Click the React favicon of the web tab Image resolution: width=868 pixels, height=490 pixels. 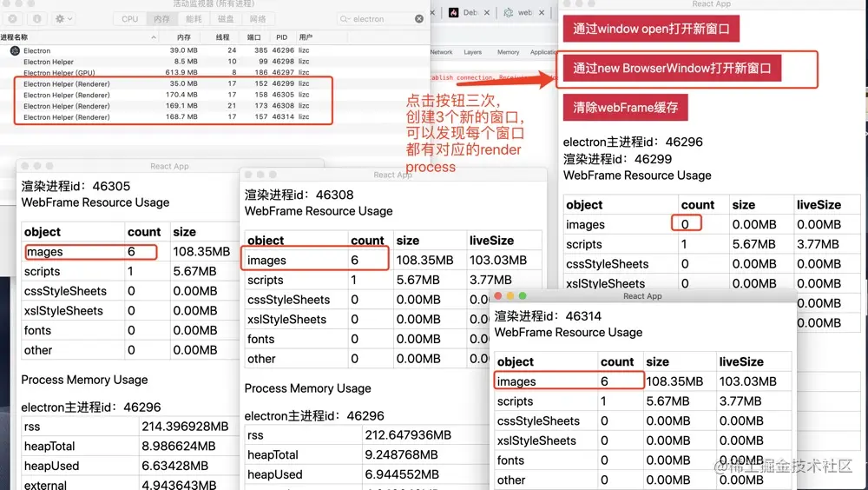(508, 12)
